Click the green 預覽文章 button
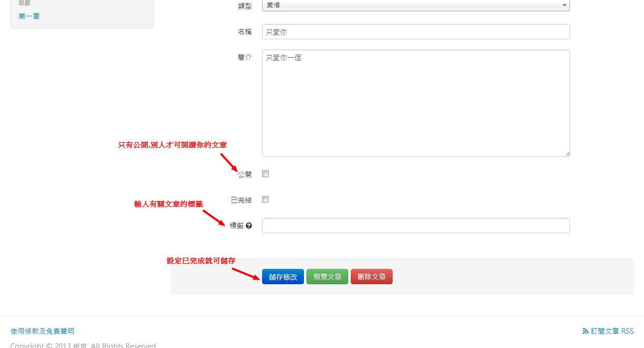 (327, 277)
